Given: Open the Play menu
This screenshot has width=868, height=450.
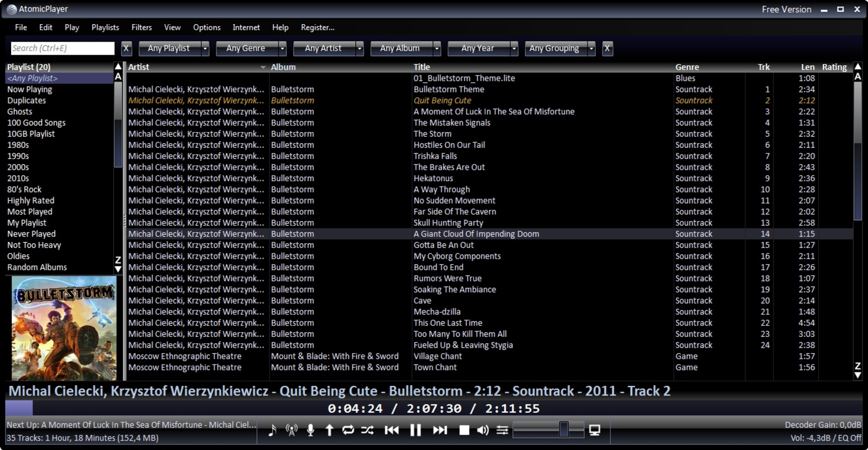Looking at the screenshot, I should coord(72,27).
